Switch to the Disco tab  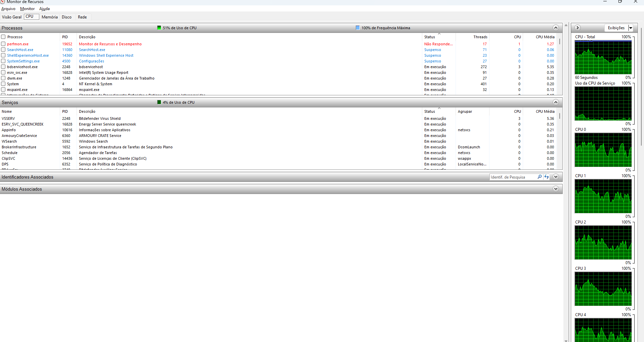tap(67, 17)
